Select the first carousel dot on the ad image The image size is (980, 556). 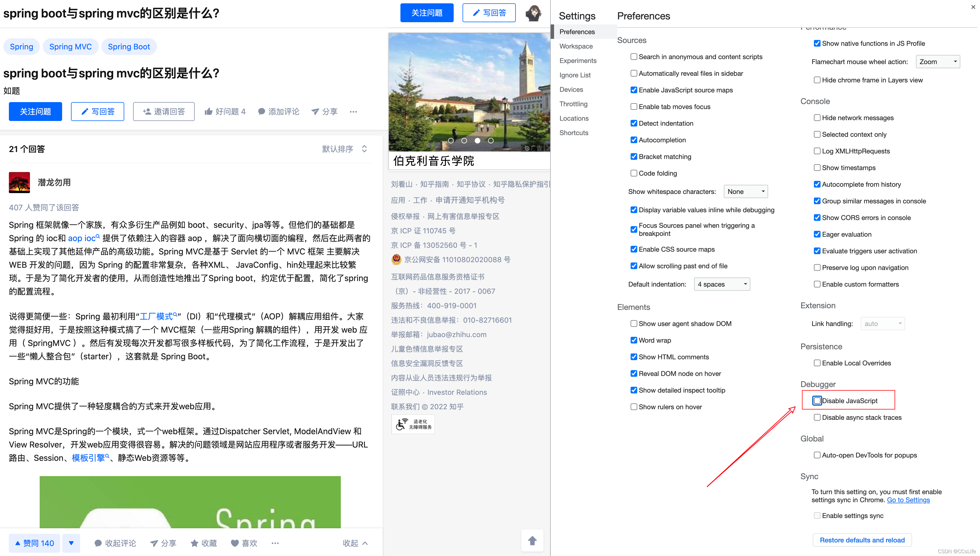click(x=451, y=141)
